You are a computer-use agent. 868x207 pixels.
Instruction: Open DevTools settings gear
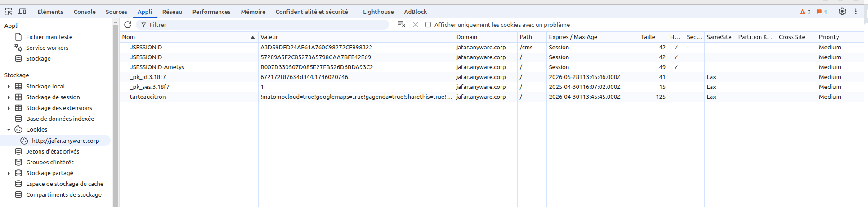842,12
